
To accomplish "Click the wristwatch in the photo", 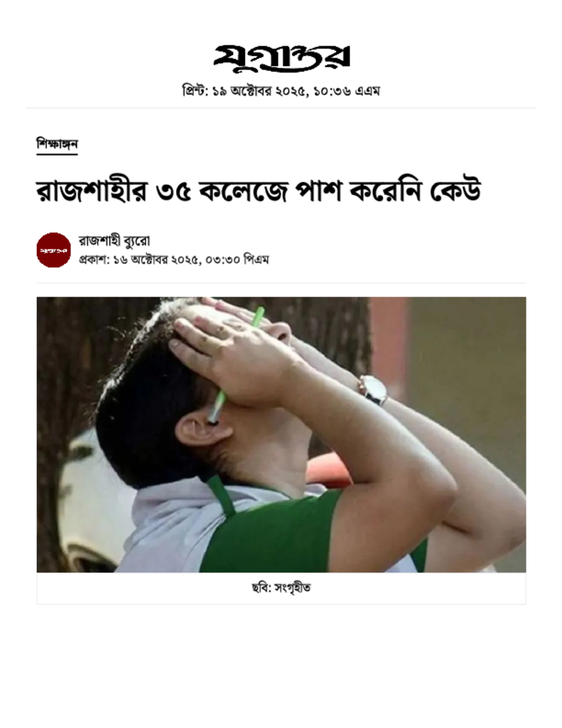I will coord(373,389).
